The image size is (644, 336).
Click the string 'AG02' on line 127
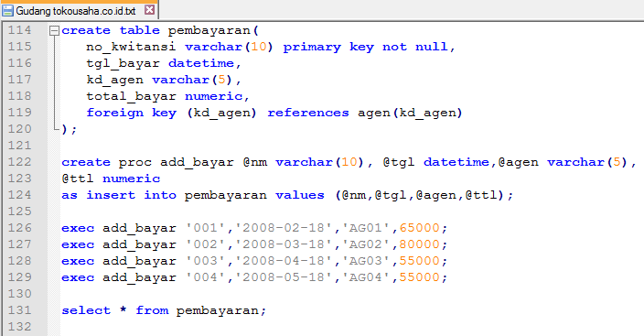point(366,244)
